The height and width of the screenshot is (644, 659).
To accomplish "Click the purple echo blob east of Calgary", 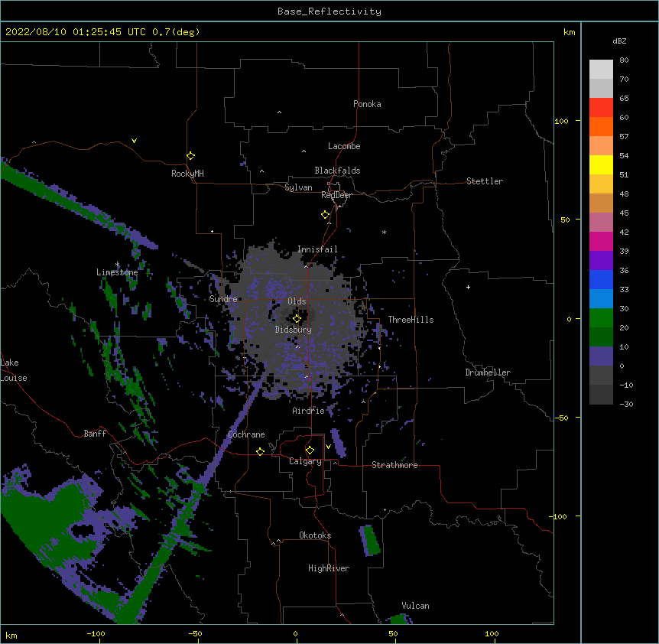I will point(339,443).
